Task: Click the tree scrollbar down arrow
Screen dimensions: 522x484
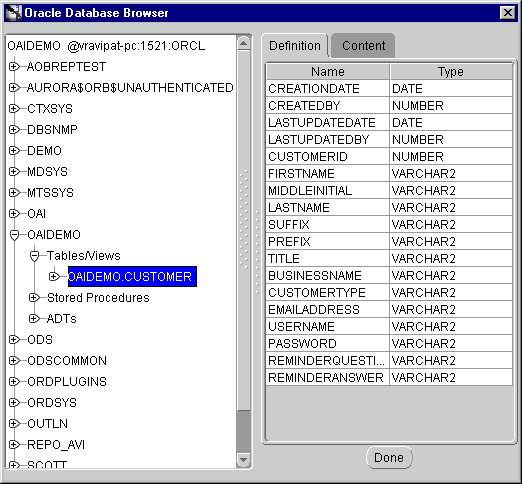Action: [x=244, y=460]
